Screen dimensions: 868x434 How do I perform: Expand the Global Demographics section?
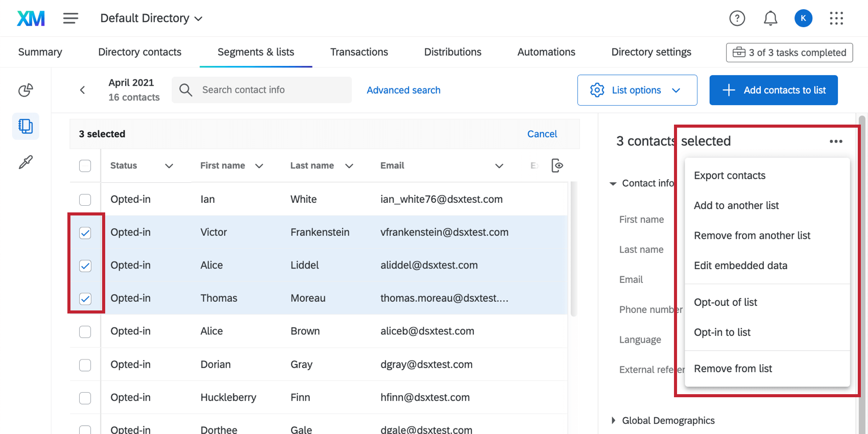pos(613,420)
